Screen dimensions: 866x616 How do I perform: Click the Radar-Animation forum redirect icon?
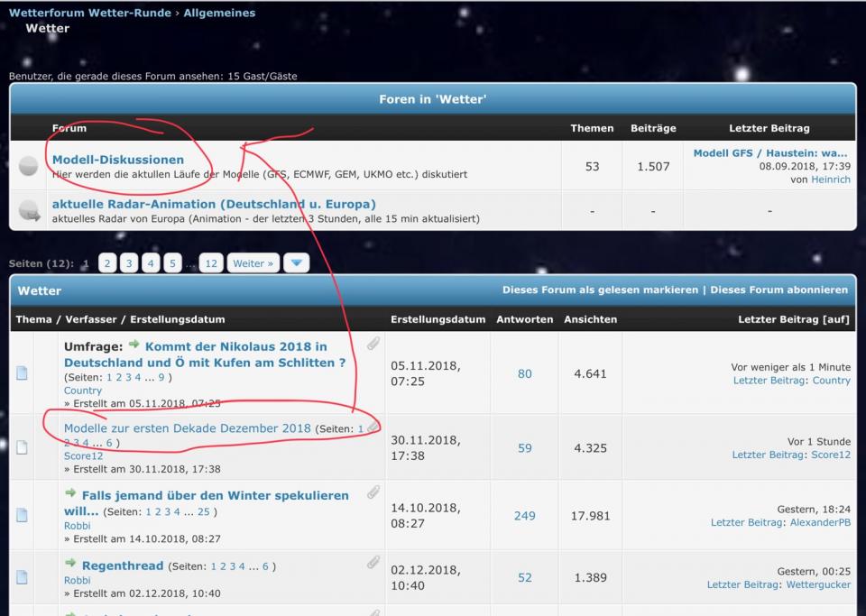(28, 210)
